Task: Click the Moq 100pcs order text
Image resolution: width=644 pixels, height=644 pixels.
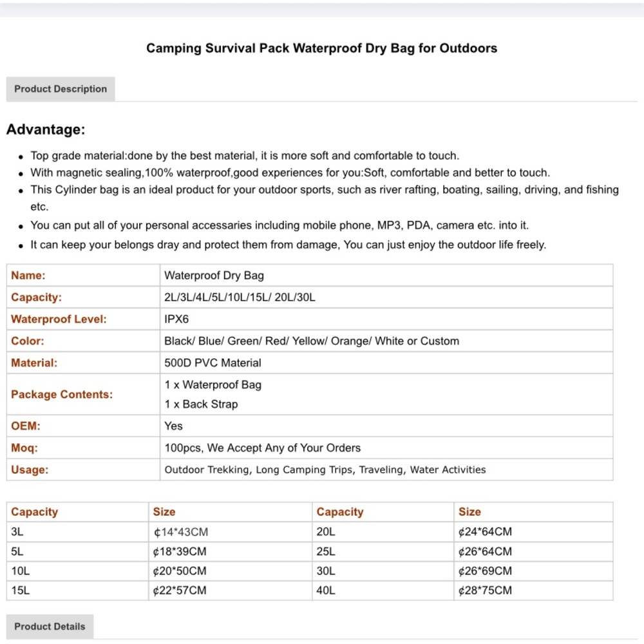Action: click(x=263, y=448)
